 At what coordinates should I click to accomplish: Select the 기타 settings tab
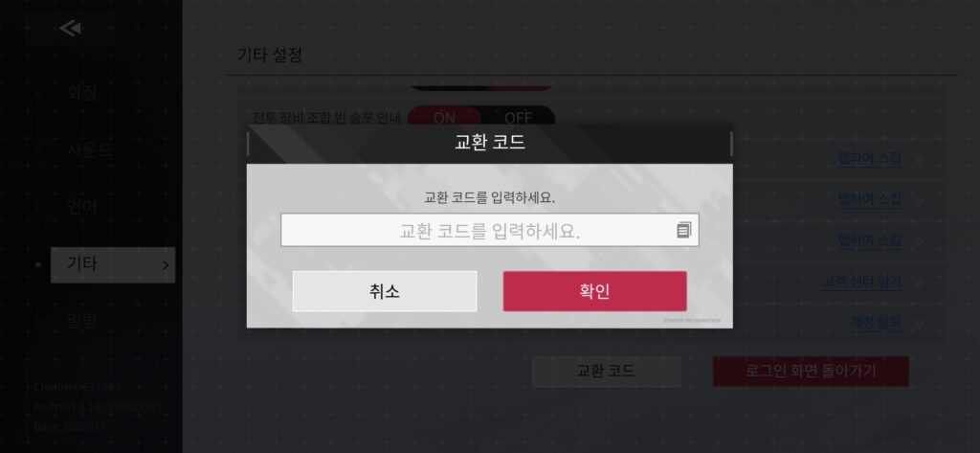tap(113, 264)
